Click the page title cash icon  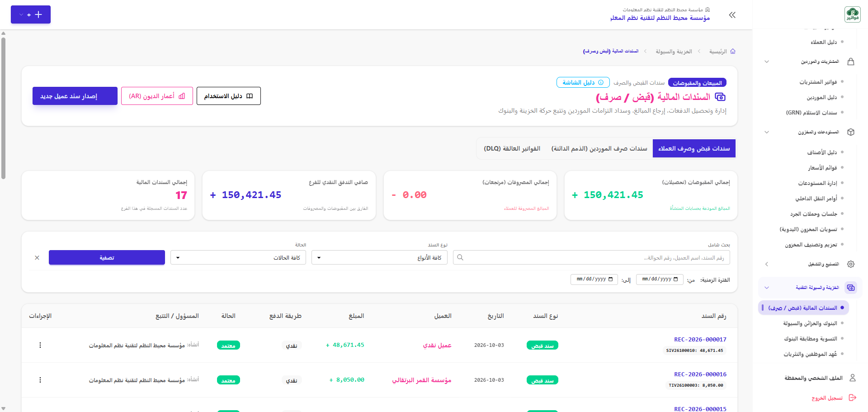(720, 97)
